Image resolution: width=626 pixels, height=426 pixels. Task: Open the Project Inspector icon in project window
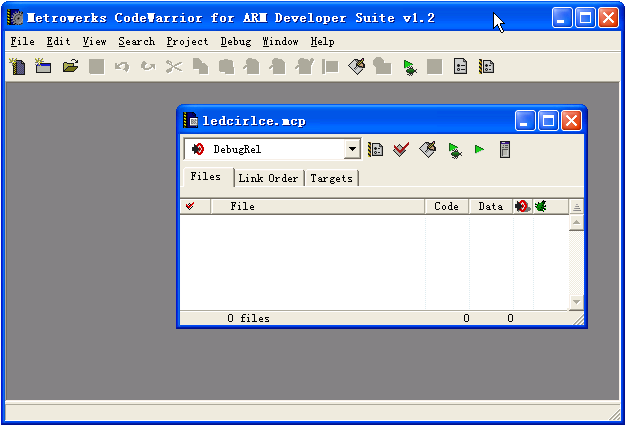(505, 150)
